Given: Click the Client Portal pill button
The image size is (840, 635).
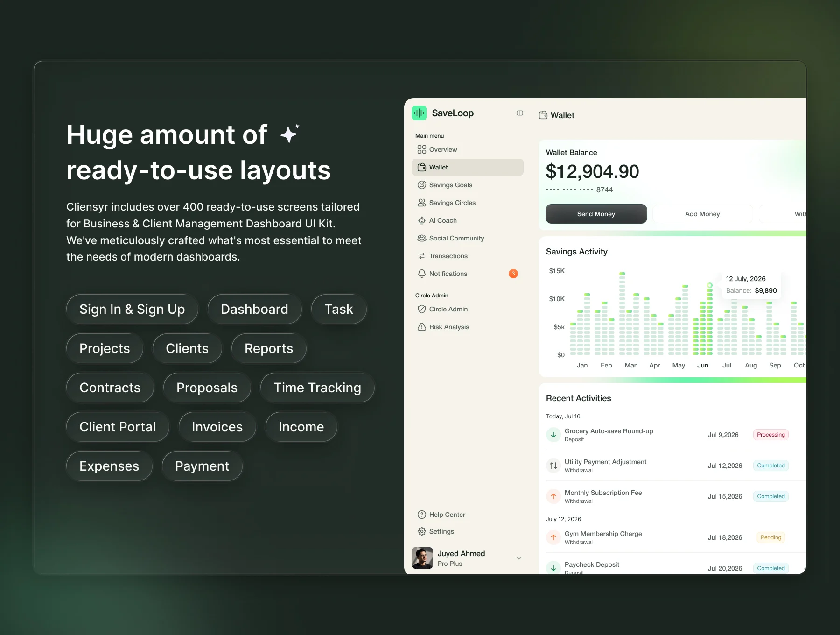Looking at the screenshot, I should pos(118,427).
